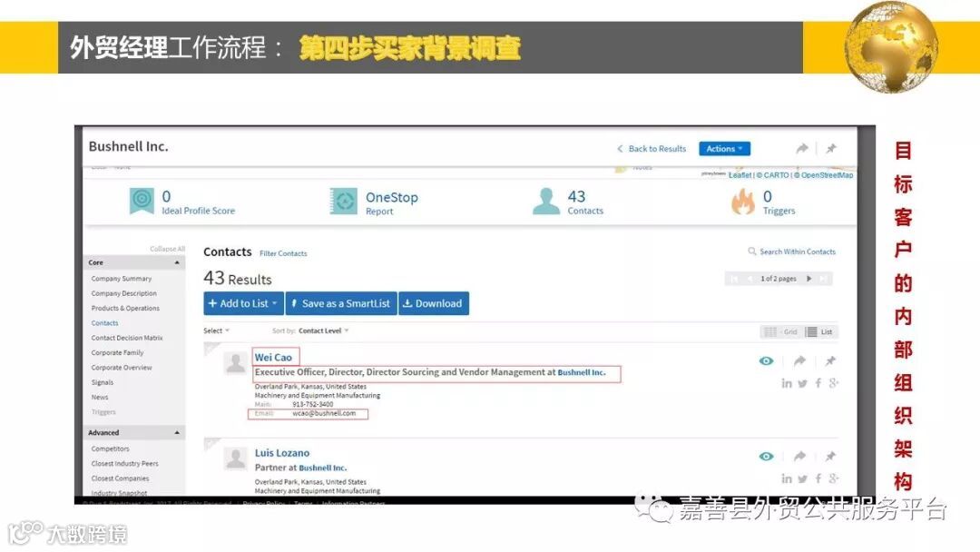Click Bushnell Inc. link under Luis Lozano
The height and width of the screenshot is (552, 980).
(322, 468)
